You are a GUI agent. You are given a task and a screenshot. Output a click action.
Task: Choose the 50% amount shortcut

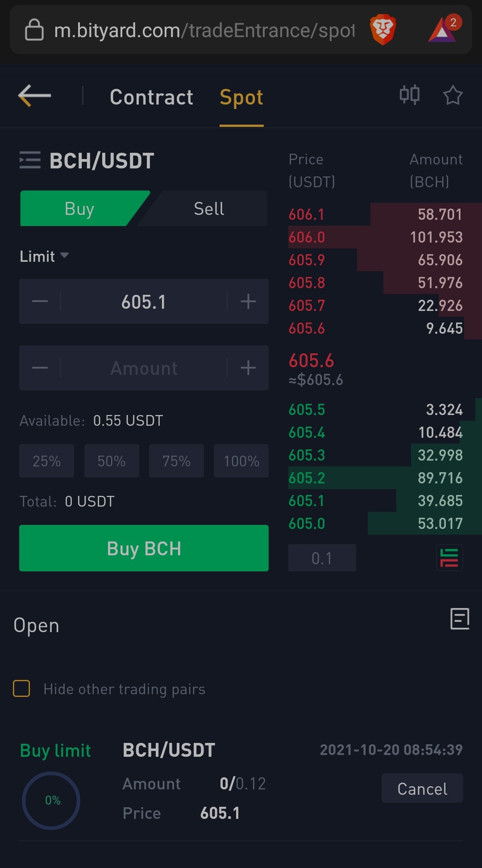pyautogui.click(x=112, y=461)
